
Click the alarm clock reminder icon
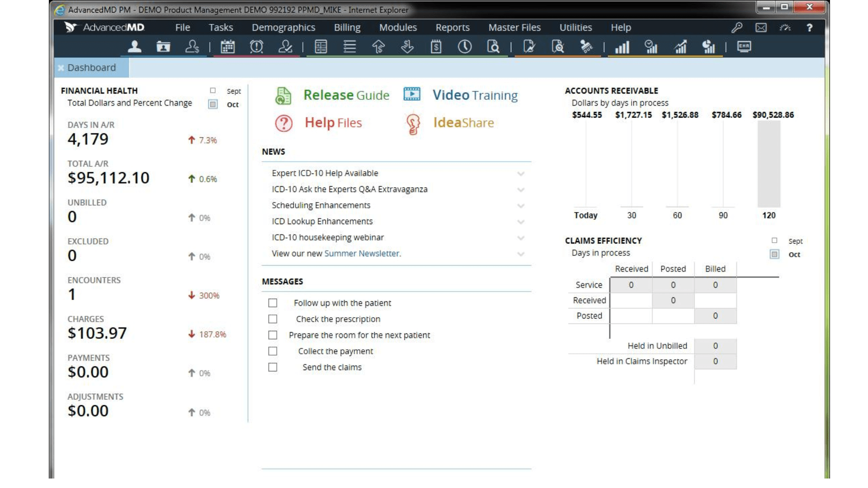[x=256, y=47]
